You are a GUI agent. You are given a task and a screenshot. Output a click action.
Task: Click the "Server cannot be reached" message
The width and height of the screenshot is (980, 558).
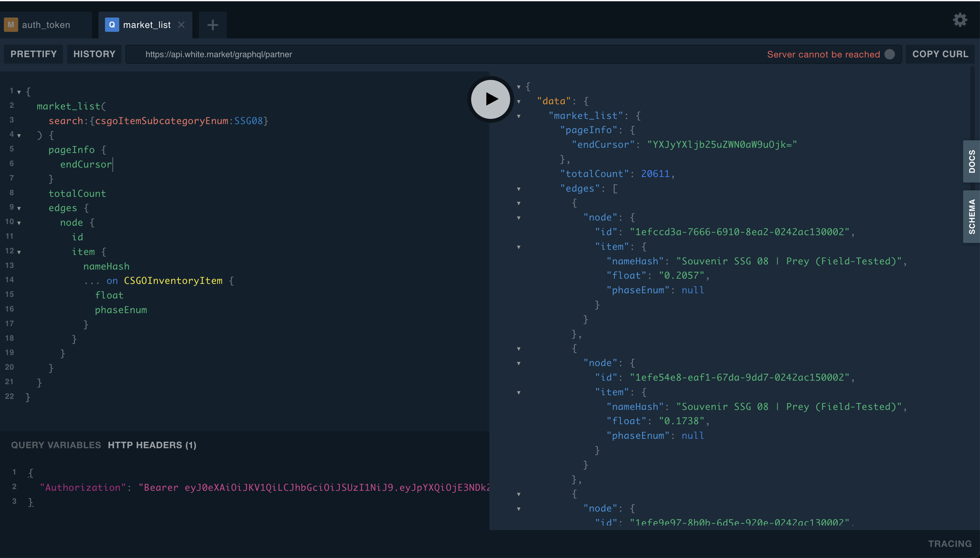click(x=823, y=55)
